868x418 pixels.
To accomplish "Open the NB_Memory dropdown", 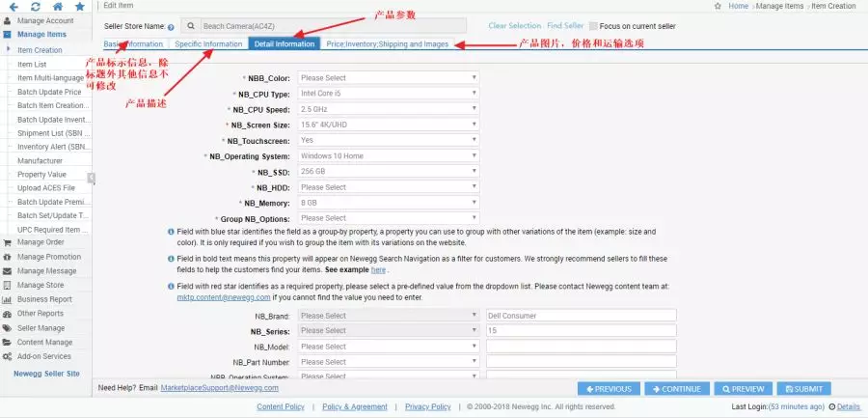I will tap(388, 203).
